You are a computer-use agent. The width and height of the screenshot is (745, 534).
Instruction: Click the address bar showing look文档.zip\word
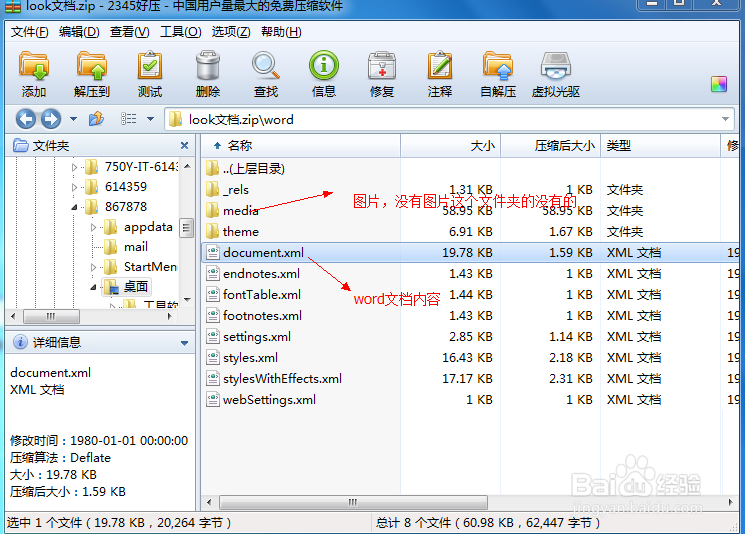[x=449, y=119]
